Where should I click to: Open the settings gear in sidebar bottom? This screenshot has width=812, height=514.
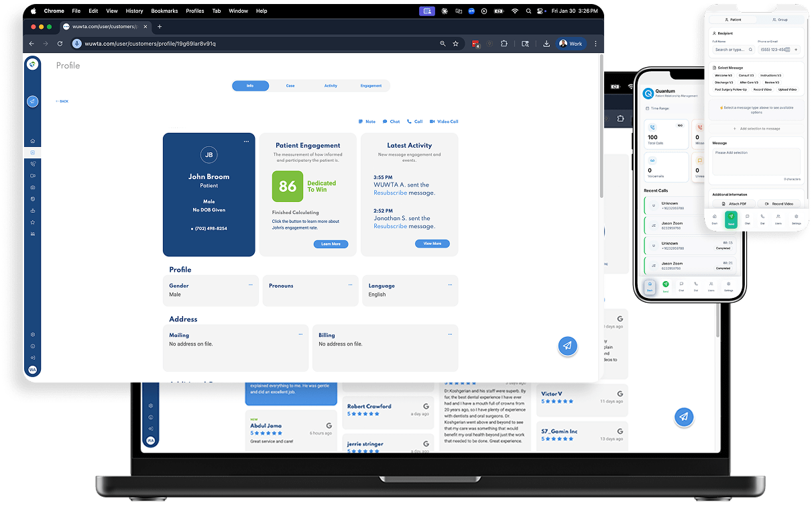pos(32,334)
